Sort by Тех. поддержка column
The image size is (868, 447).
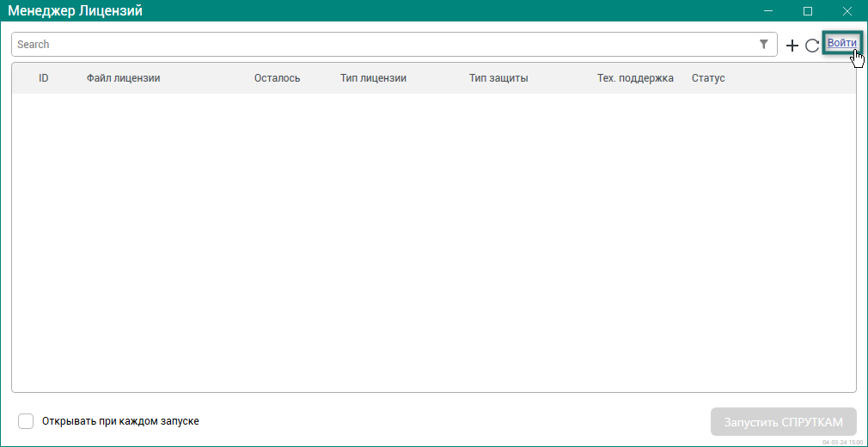point(635,78)
